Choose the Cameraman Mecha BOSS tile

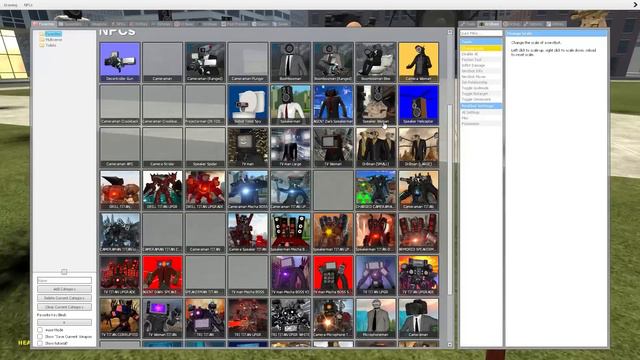pos(248,190)
